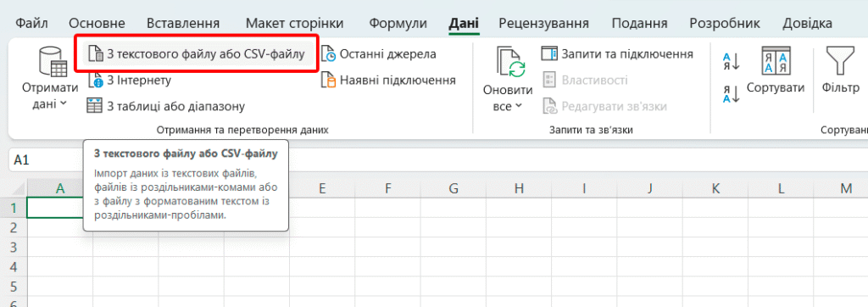
Task: Import З текстового файлу або CSV-файлу
Action: [x=196, y=54]
